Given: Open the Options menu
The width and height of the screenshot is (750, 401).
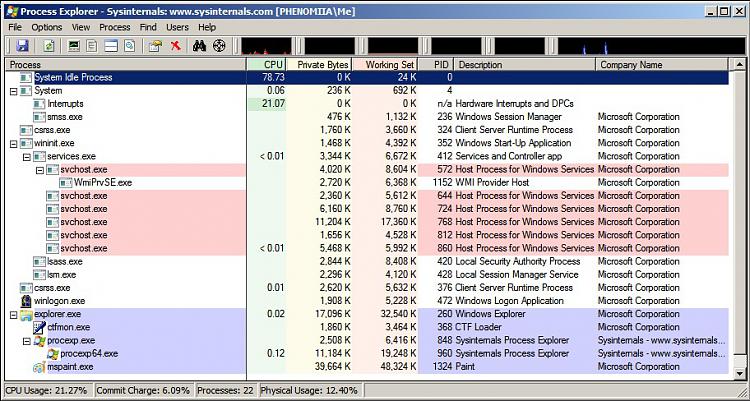Looking at the screenshot, I should (46, 27).
